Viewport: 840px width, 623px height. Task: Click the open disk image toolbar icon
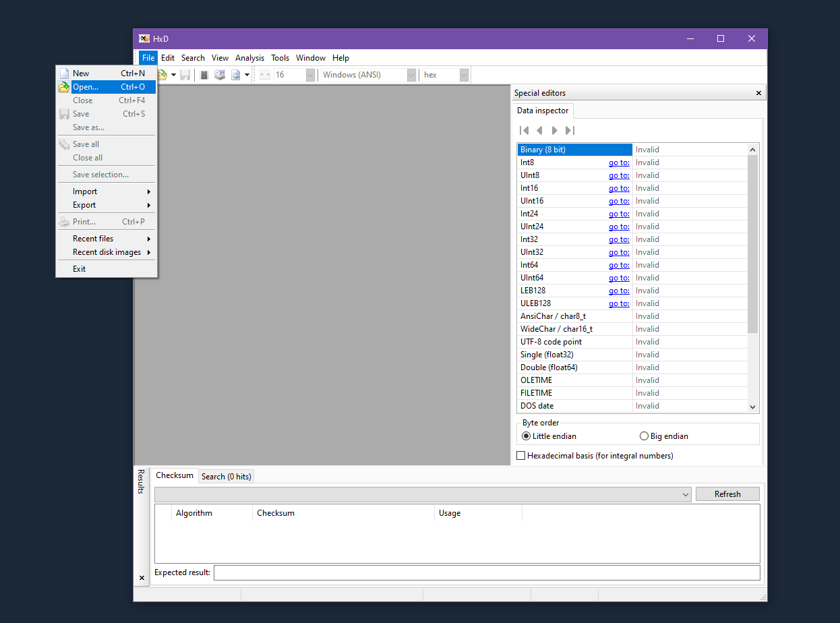(x=236, y=75)
